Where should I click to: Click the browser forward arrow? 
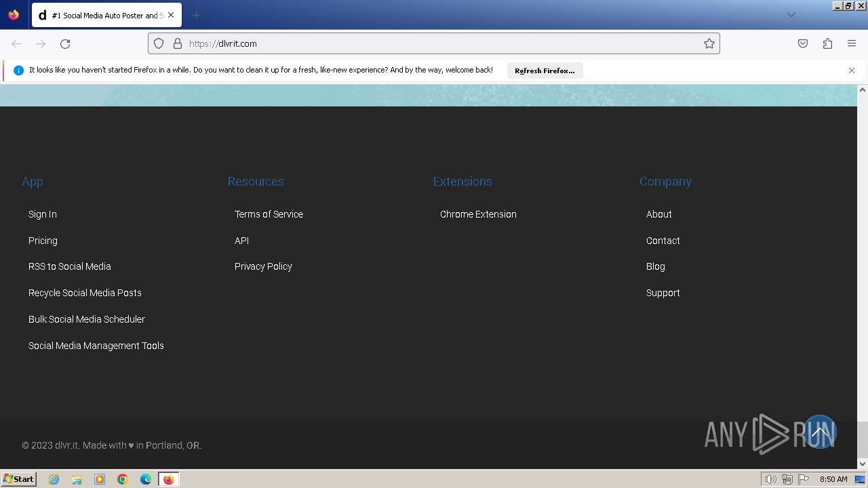(41, 43)
